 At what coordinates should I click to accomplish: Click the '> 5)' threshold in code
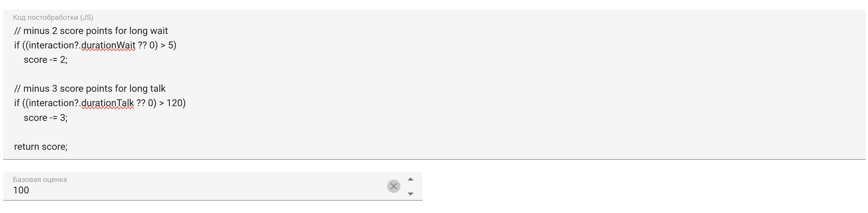[x=168, y=45]
